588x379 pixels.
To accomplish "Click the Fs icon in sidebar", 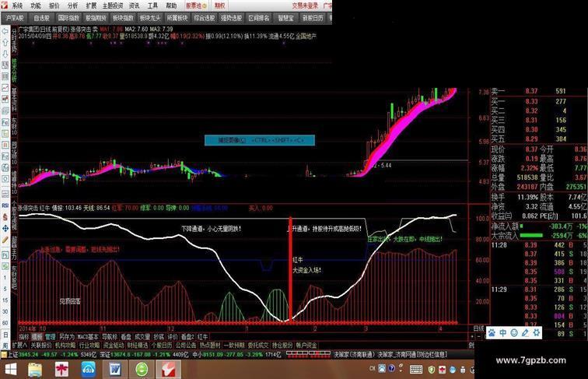I will pos(5,255).
